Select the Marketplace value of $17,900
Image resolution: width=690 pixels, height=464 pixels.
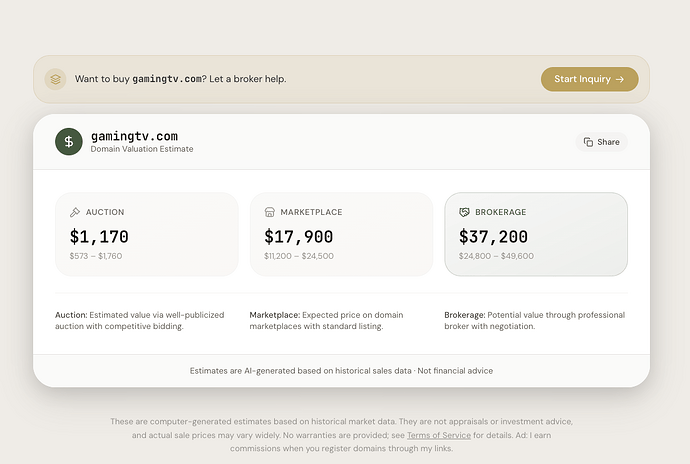(298, 237)
